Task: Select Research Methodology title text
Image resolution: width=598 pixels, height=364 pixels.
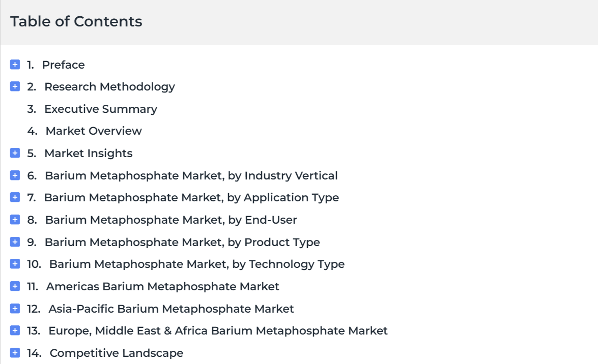Action: 110,87
